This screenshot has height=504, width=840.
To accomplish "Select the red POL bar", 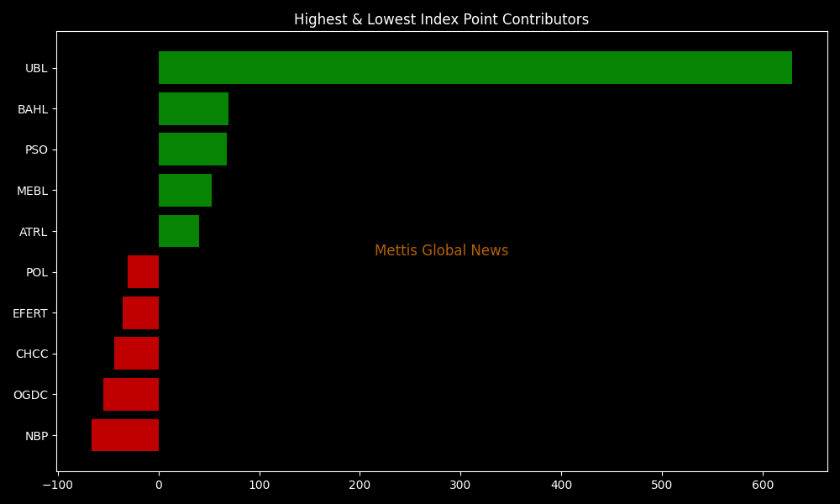I will pos(144,272).
